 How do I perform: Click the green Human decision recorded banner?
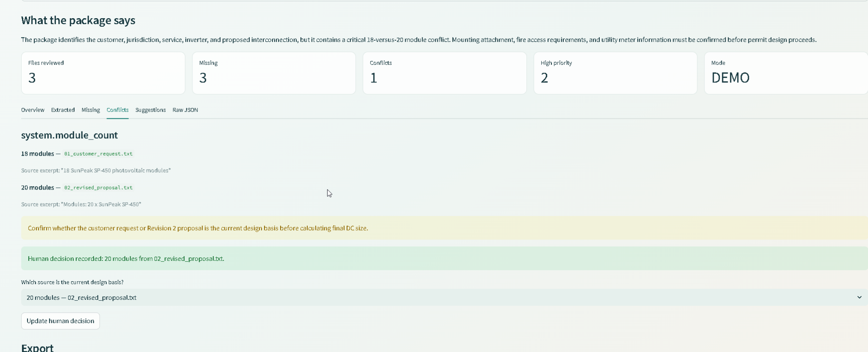point(445,259)
